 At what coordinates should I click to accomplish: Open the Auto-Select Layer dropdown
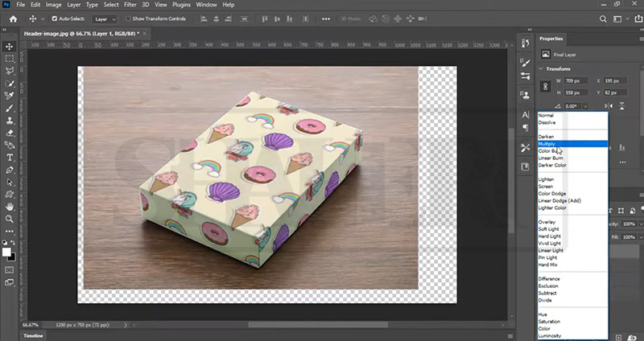pyautogui.click(x=105, y=18)
